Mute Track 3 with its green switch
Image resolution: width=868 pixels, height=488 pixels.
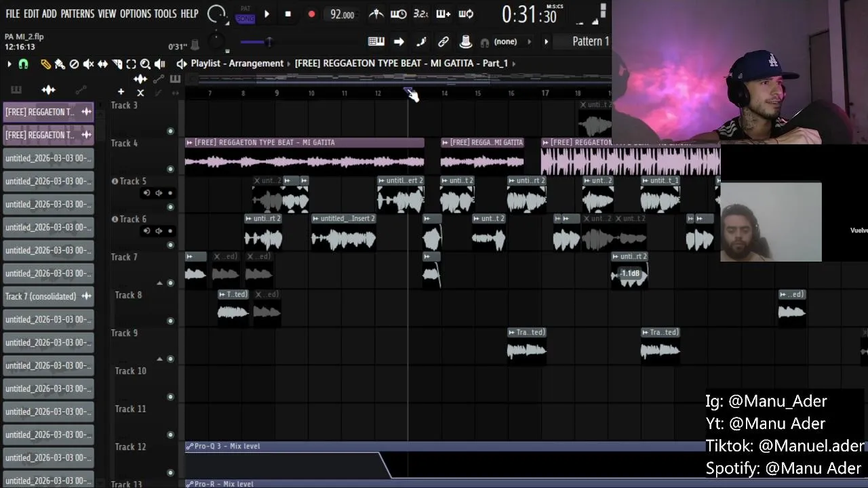pos(170,131)
